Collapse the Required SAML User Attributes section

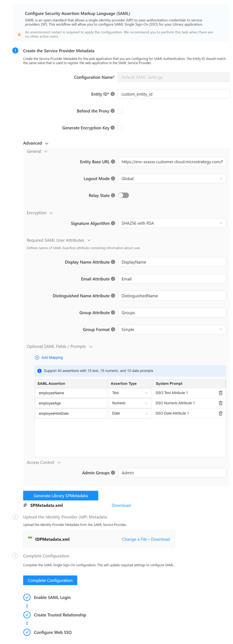(x=89, y=240)
